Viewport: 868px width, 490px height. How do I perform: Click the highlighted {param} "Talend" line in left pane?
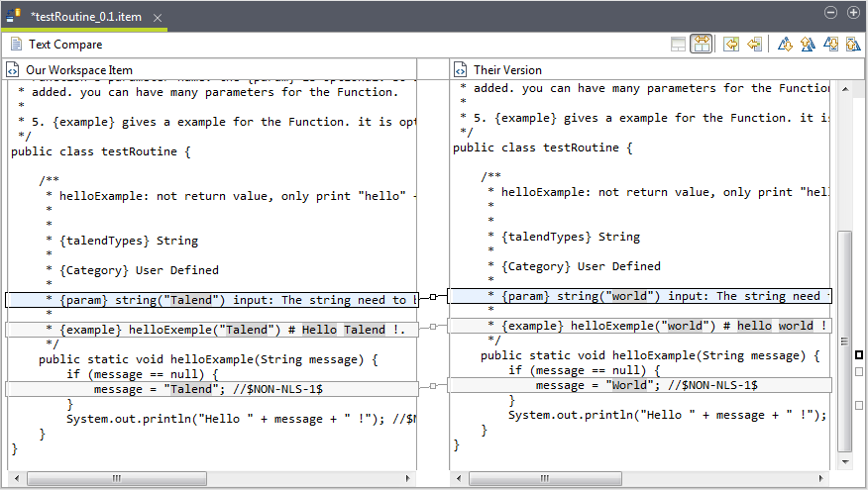210,299
